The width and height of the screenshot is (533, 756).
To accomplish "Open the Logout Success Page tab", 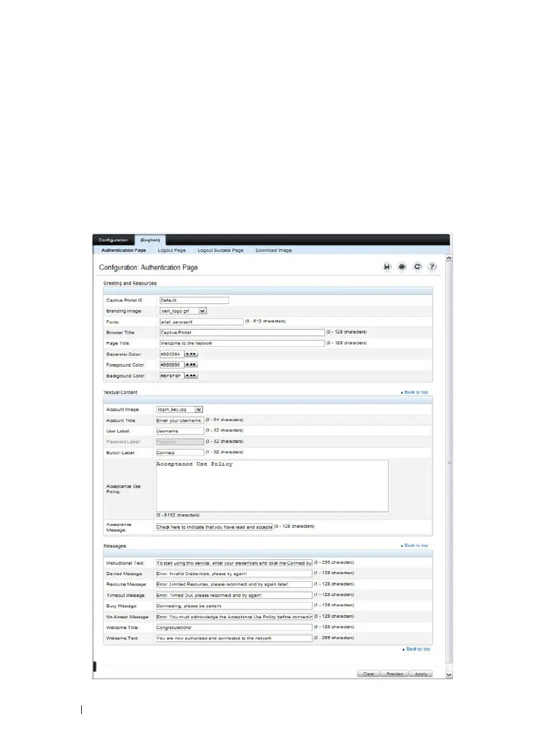I will tap(220, 251).
